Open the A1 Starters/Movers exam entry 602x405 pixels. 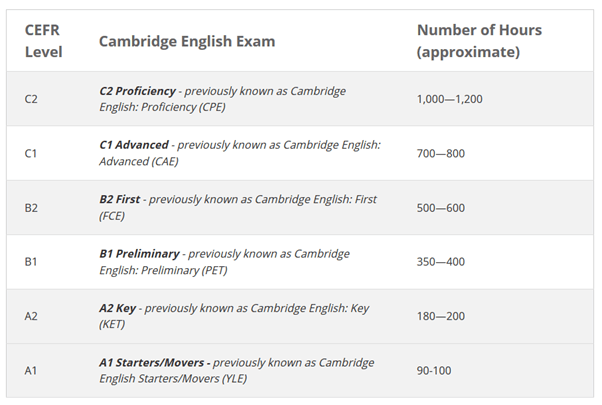[151, 363]
